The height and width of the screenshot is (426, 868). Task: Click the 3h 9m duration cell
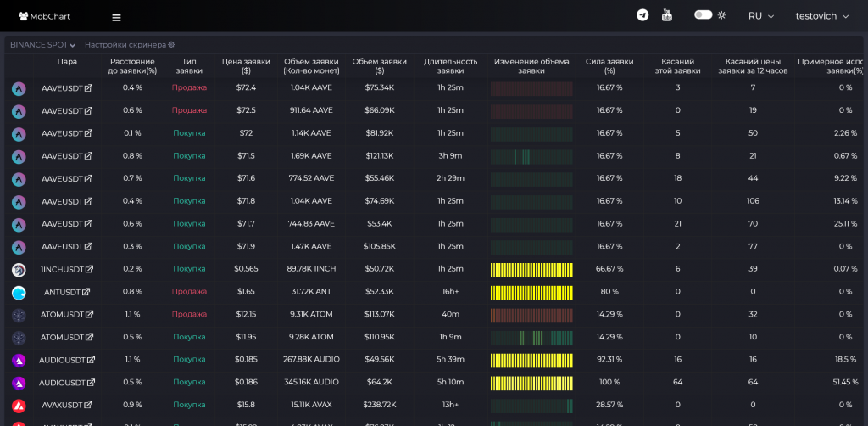pos(451,155)
